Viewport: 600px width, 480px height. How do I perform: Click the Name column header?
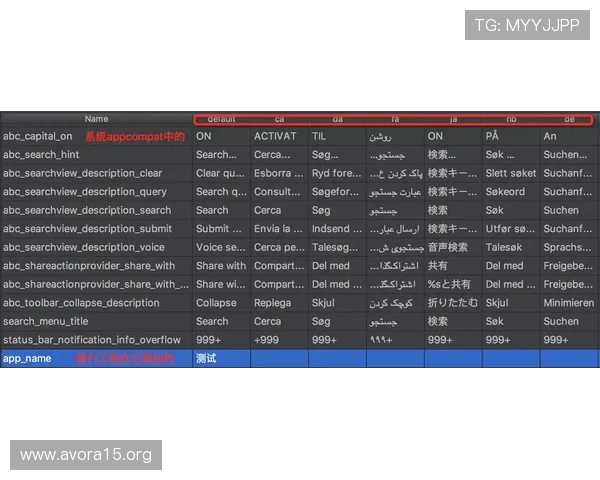[96, 119]
